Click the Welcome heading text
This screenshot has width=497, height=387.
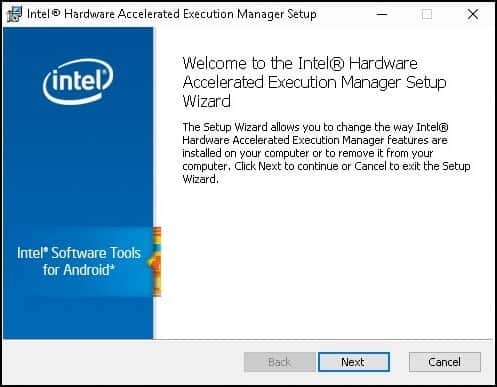(314, 82)
